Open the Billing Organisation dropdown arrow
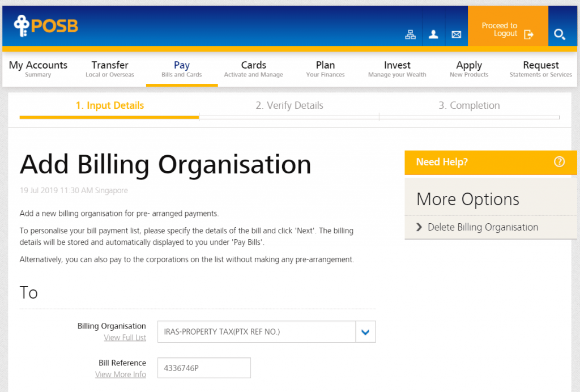Screen dimensions: 580x392 365,332
